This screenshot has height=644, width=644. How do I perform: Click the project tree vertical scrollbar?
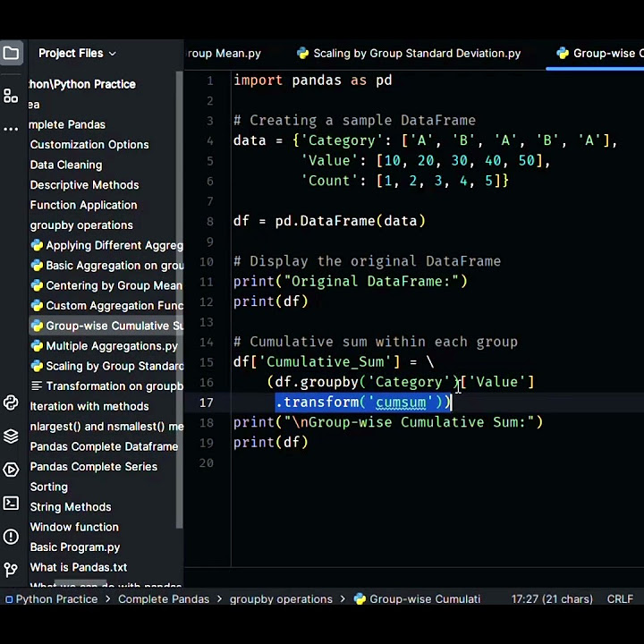point(179,300)
